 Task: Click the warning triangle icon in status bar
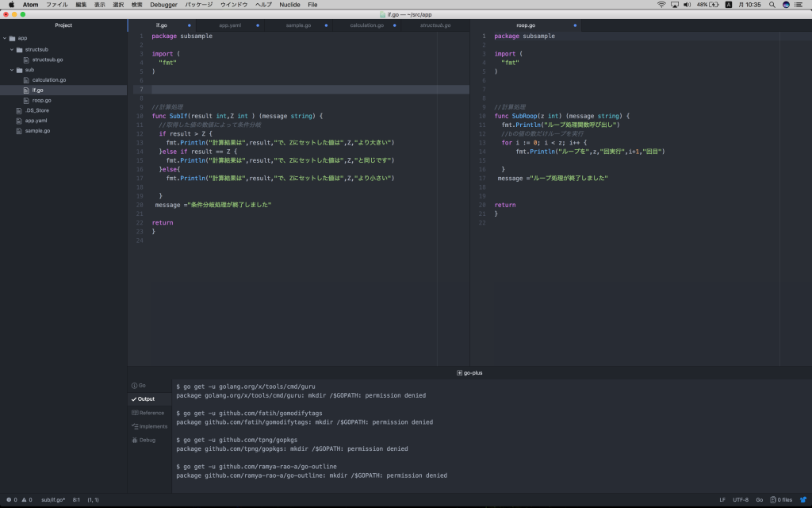pos(25,500)
